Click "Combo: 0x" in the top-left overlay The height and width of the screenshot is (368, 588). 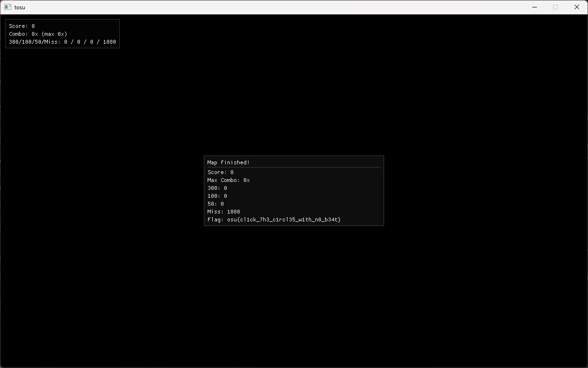coord(23,34)
